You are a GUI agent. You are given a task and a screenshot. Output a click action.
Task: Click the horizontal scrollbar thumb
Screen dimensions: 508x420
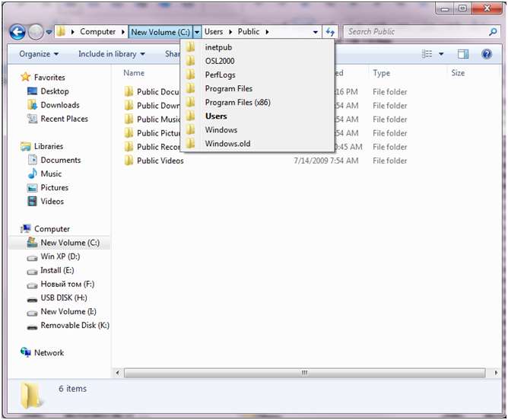[x=304, y=373]
